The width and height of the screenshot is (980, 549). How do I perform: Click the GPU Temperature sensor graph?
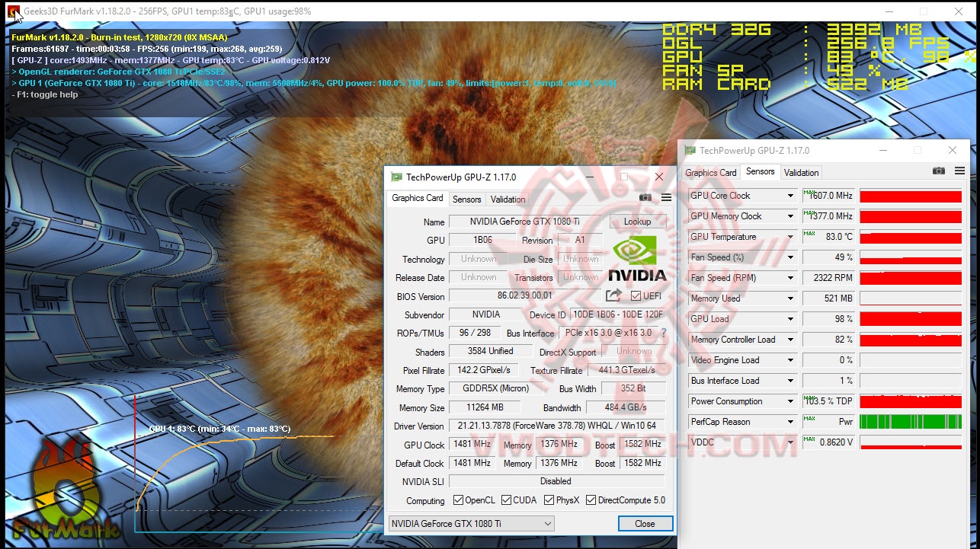[x=911, y=237]
